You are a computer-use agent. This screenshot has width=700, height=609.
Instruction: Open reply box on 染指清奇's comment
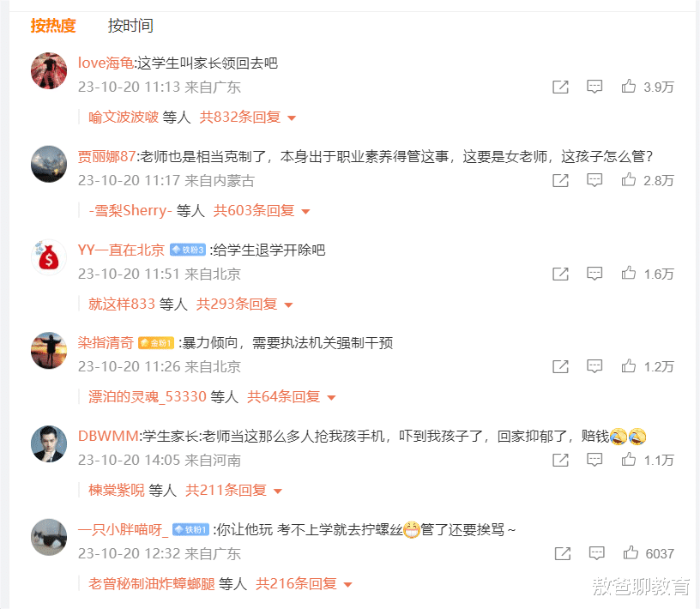click(594, 366)
